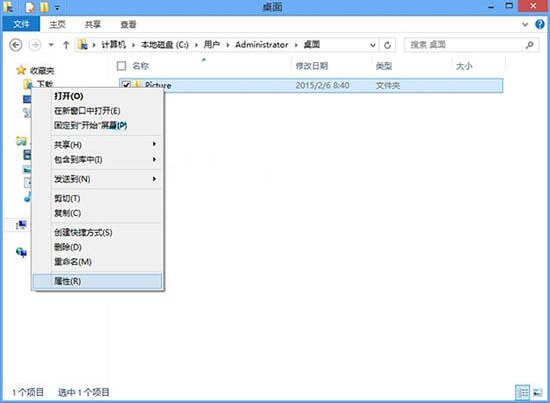
Task: Click the Back navigation arrow
Action: [16, 45]
